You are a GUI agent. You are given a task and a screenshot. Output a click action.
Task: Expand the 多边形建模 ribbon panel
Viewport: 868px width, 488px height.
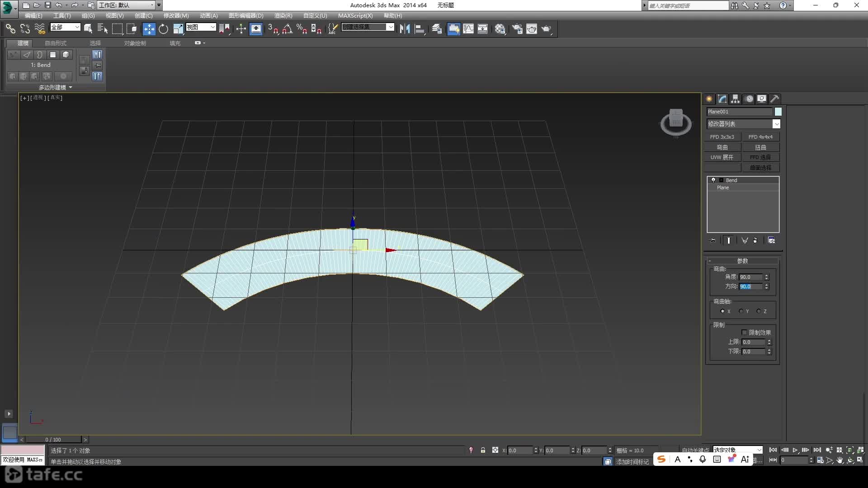(x=56, y=87)
